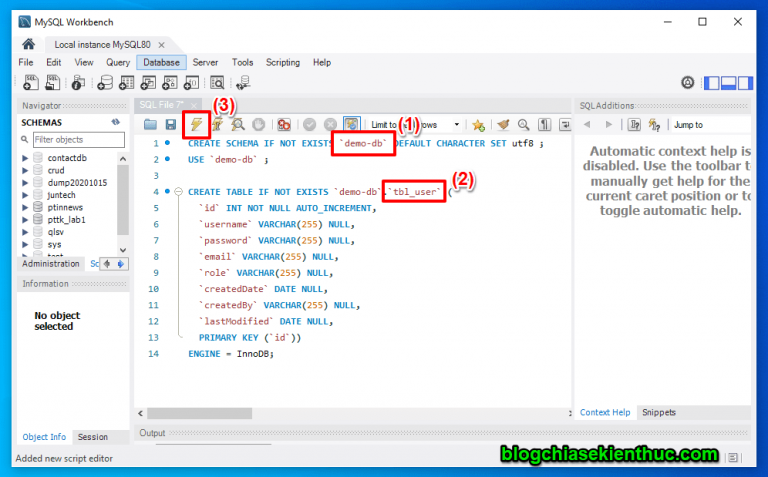Reconnect to DBMS toolbar icon
This screenshot has width=768, height=477.
[x=243, y=83]
